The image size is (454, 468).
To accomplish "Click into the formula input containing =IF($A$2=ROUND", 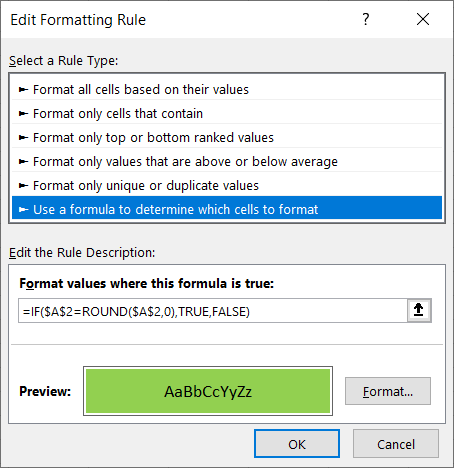I will pyautogui.click(x=213, y=311).
